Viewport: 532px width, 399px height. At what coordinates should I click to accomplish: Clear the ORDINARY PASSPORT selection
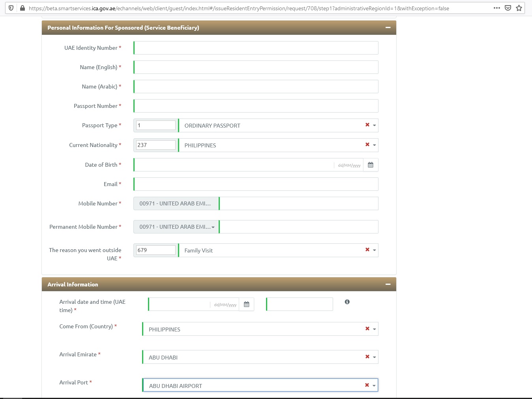point(367,125)
